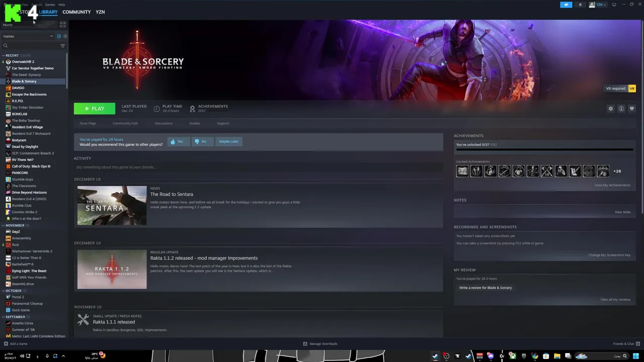644x362 pixels.
Task: Click the green PLAY button
Action: pyautogui.click(x=94, y=109)
